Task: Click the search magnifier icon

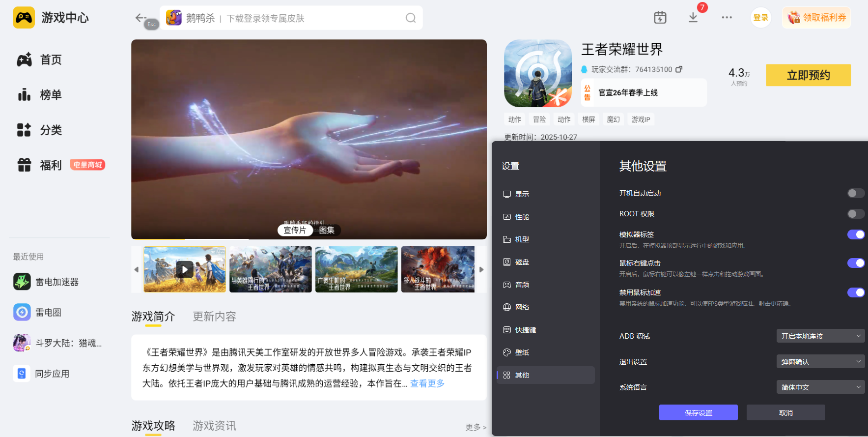Action: click(x=411, y=18)
